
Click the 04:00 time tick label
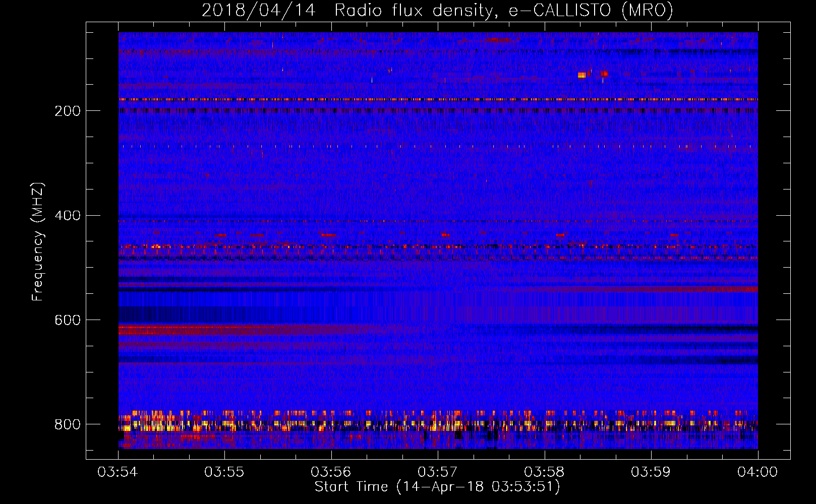coord(757,472)
